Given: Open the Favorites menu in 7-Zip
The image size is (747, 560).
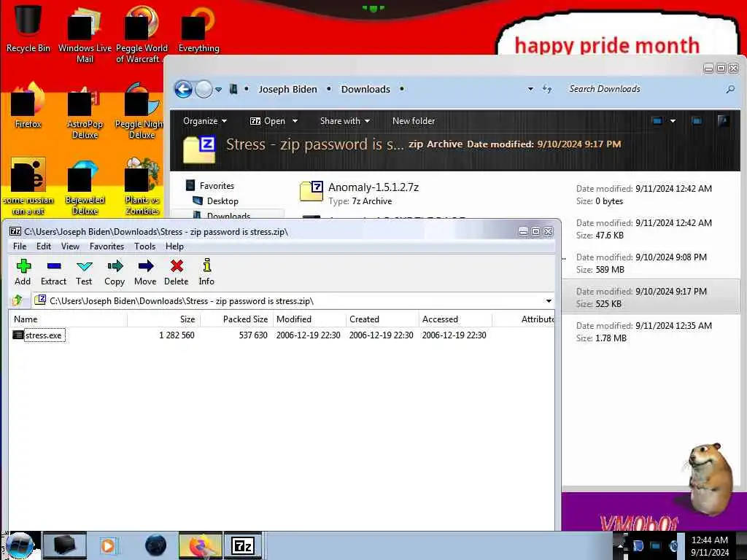Looking at the screenshot, I should click(x=107, y=246).
